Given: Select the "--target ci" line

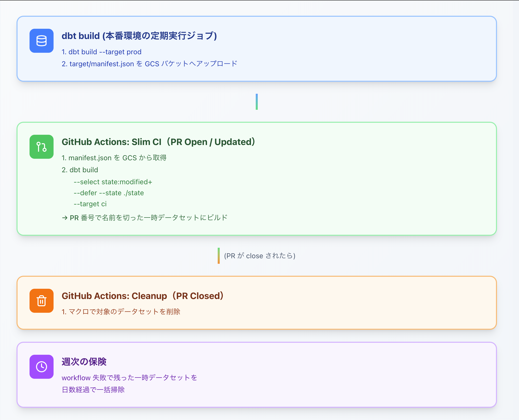Looking at the screenshot, I should click(90, 204).
